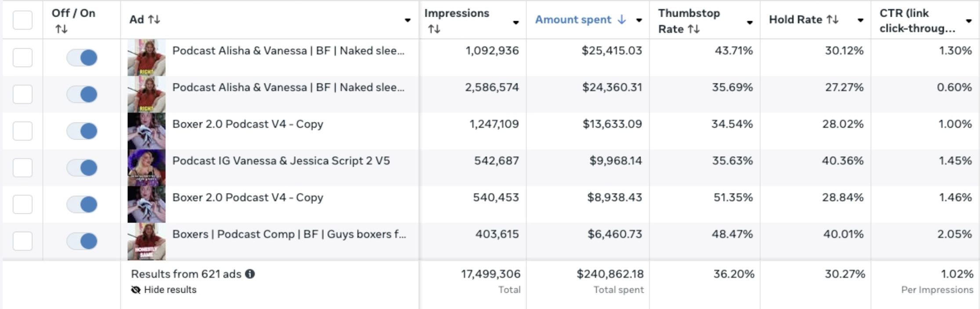Tick the select-all checkbox in header row
This screenshot has height=309, width=980.
pyautogui.click(x=22, y=20)
